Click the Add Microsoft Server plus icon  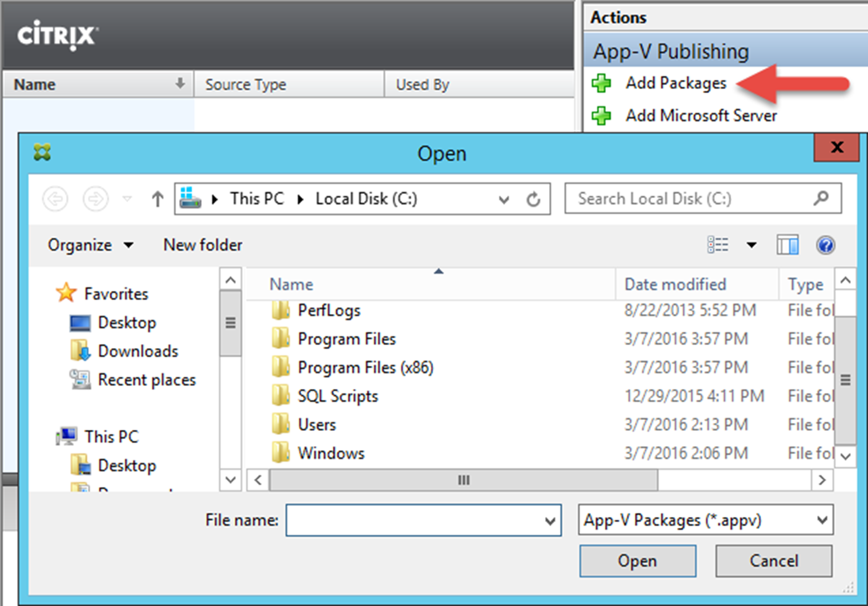point(601,115)
